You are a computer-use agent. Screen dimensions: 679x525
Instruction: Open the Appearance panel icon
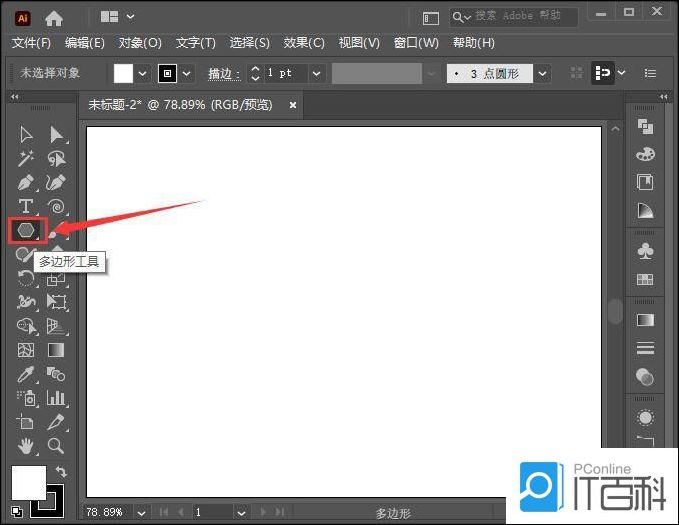pyautogui.click(x=645, y=418)
